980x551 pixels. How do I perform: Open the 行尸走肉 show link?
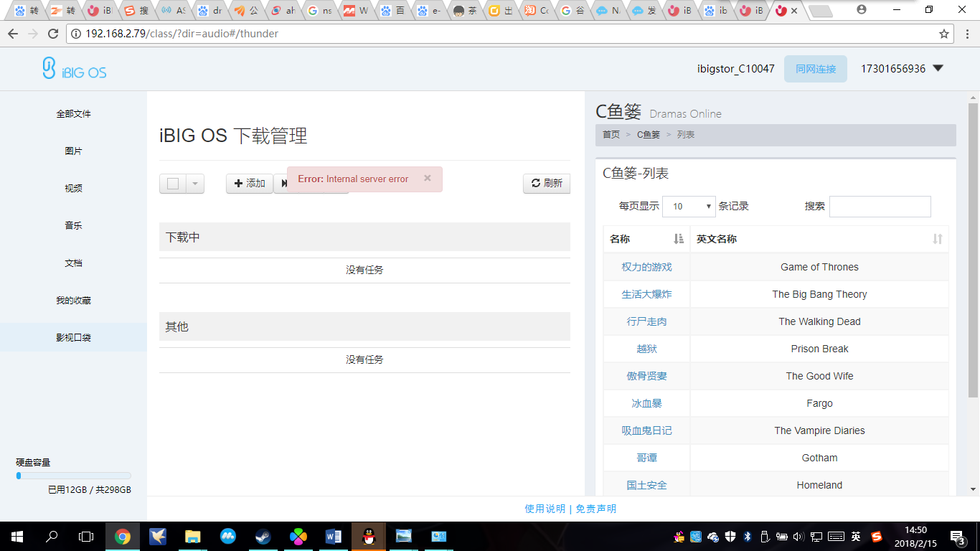coord(646,321)
